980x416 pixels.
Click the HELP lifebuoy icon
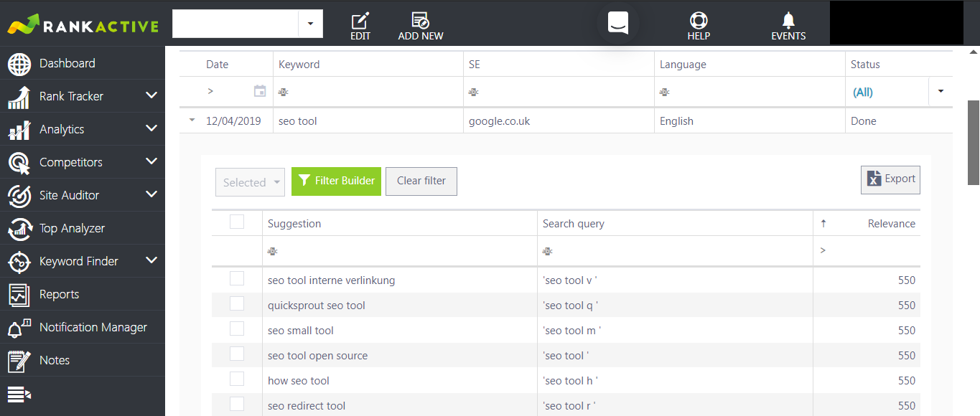699,20
